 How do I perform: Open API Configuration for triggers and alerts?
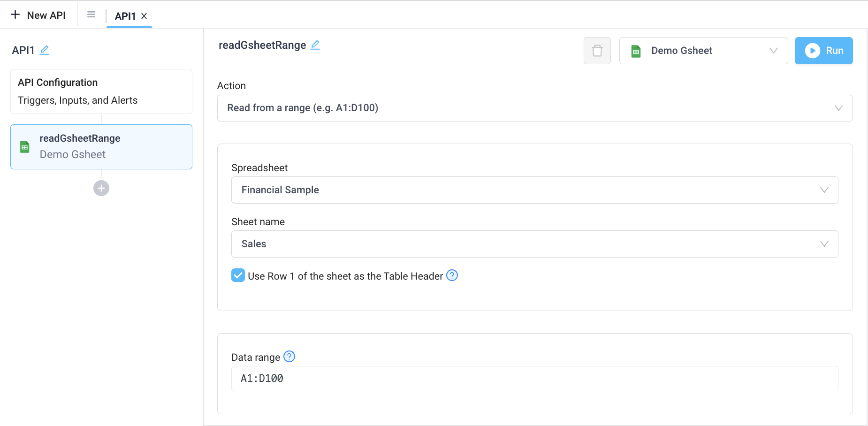point(101,91)
